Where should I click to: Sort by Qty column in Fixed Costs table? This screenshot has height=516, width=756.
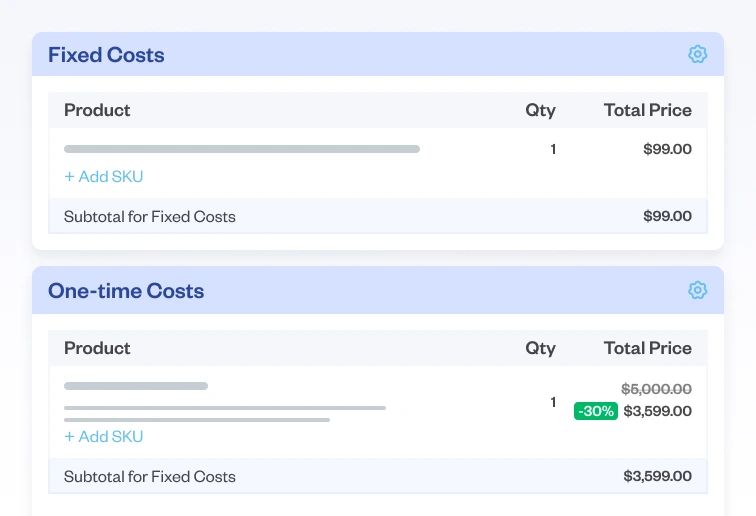540,110
